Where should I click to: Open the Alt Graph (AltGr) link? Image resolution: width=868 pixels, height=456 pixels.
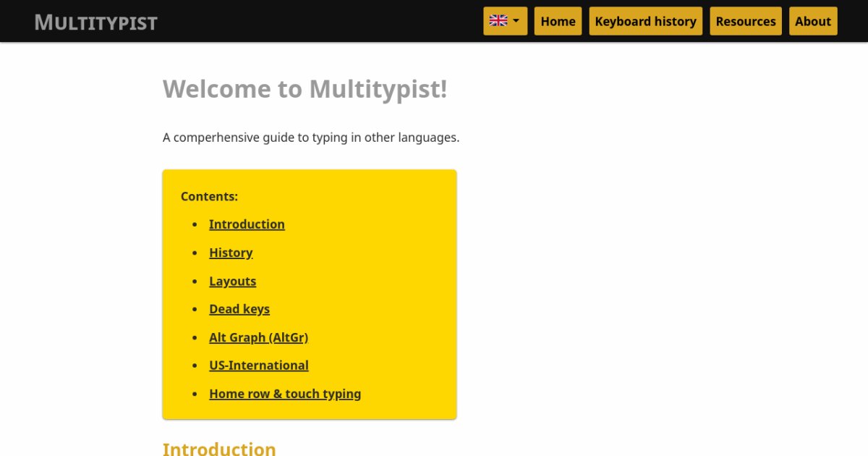point(258,337)
